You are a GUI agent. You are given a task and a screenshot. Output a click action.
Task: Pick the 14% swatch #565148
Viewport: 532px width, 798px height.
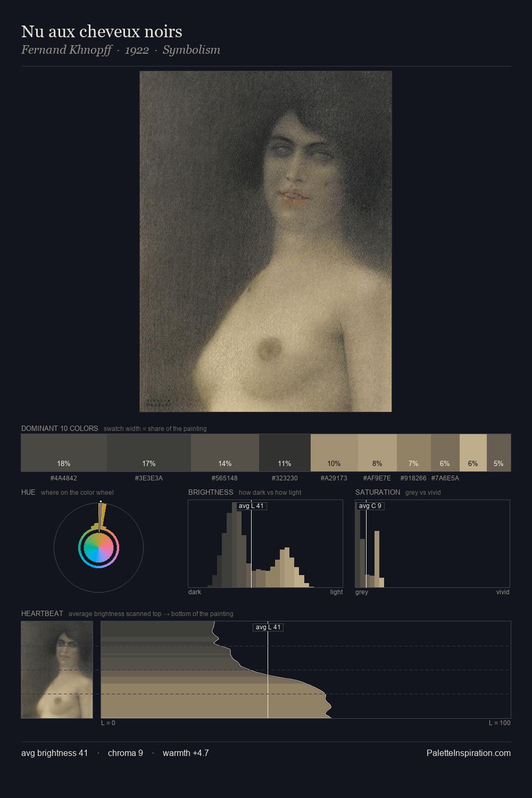pos(225,453)
